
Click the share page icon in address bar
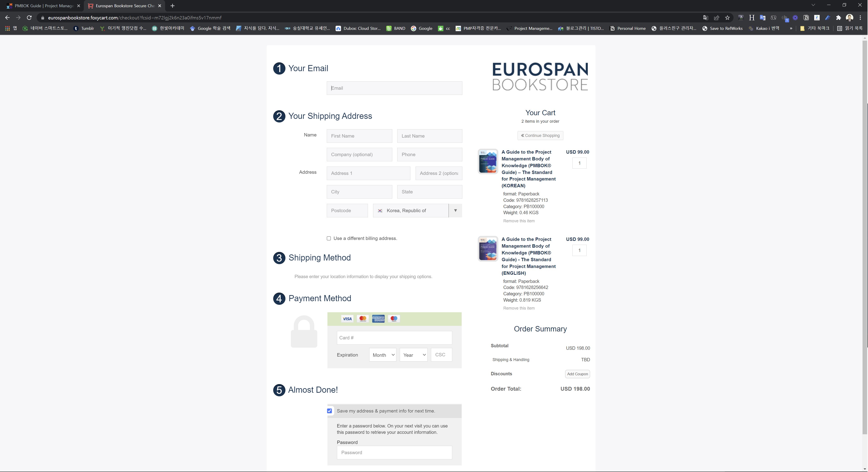click(x=716, y=18)
